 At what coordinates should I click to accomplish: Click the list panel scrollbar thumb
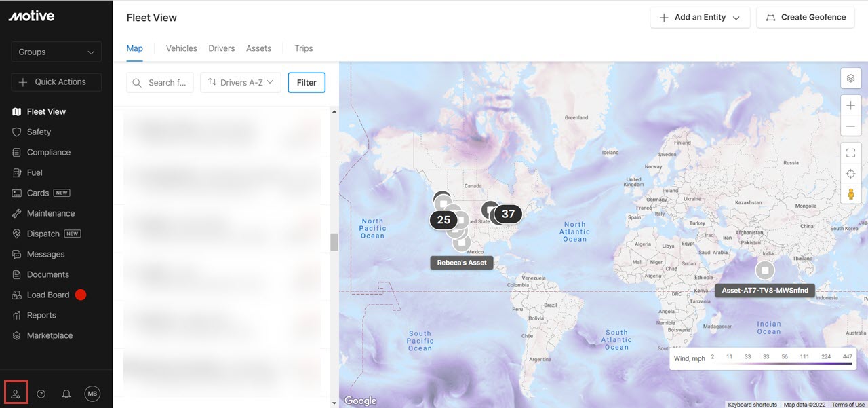click(334, 242)
